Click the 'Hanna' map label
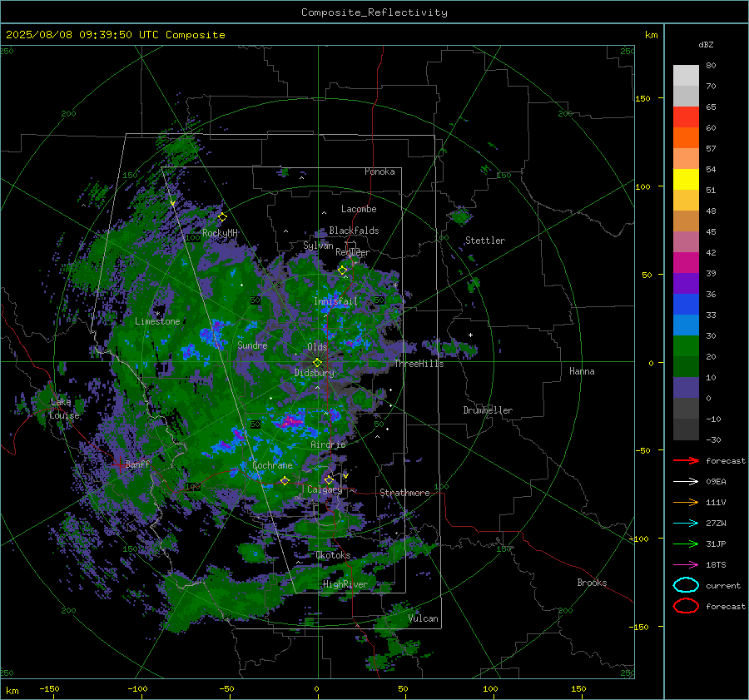The width and height of the screenshot is (749, 700). click(x=582, y=371)
